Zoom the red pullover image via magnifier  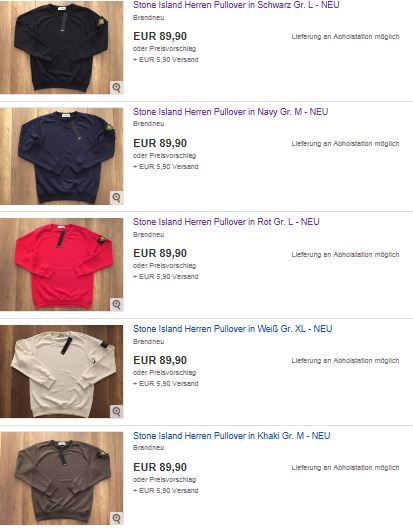coord(117,304)
